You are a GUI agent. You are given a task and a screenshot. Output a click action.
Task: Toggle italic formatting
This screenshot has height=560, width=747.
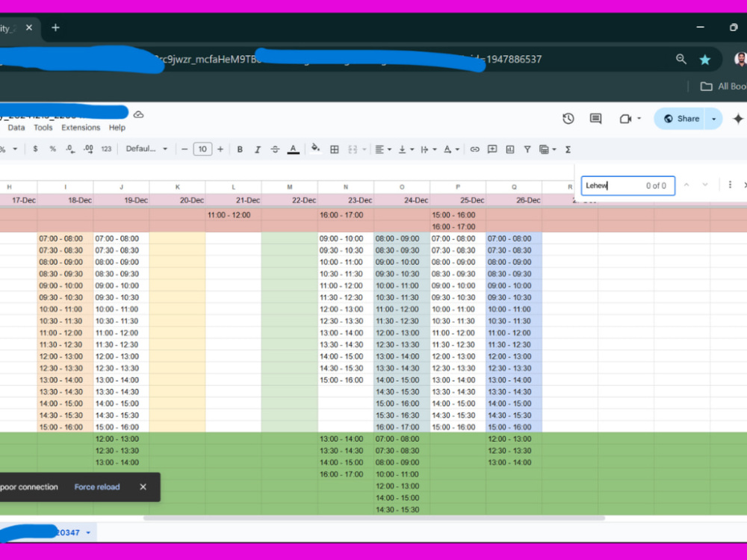point(257,149)
